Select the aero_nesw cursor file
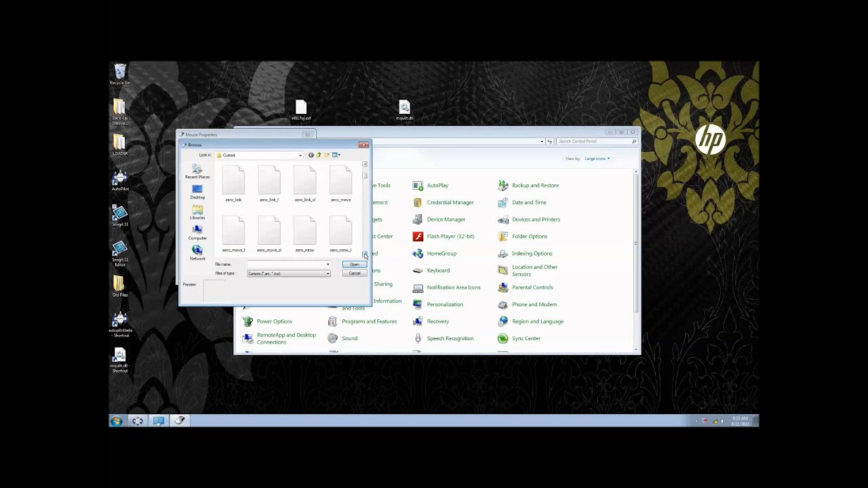Viewport: 868px width, 488px height. click(x=305, y=235)
